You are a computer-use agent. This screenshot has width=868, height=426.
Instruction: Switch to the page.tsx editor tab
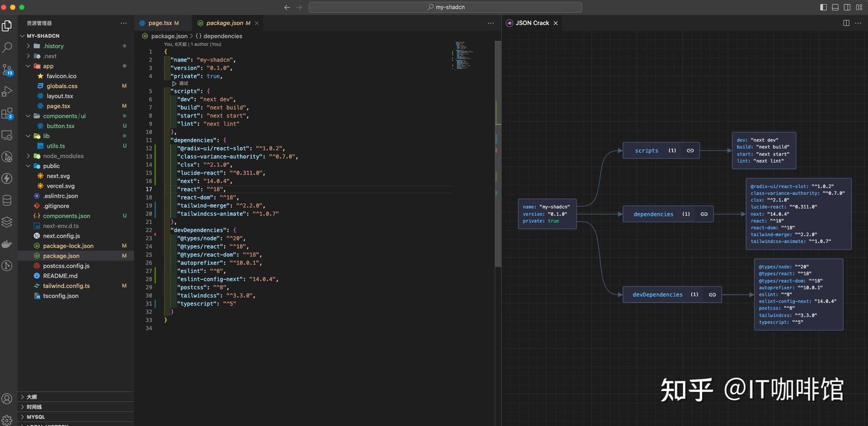[160, 23]
